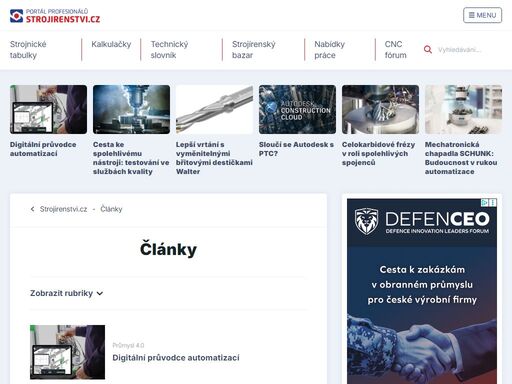Open drill bit image for Lepší vrtání

(214, 109)
